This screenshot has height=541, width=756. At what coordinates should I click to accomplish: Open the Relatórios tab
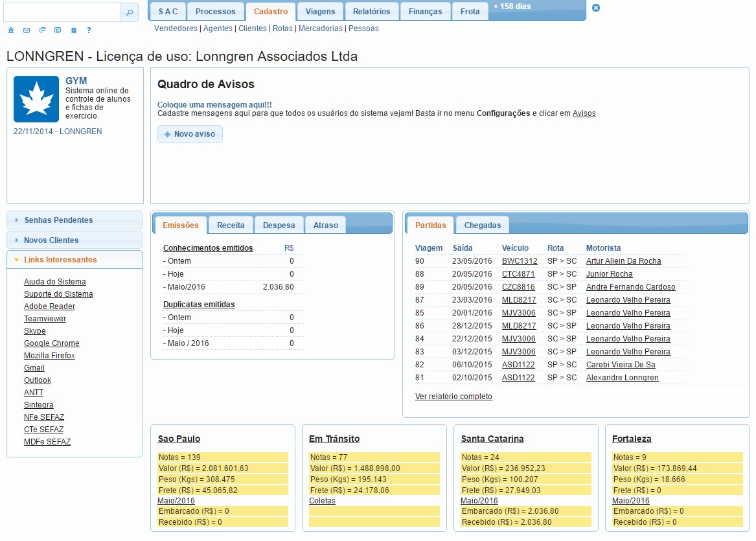point(371,12)
